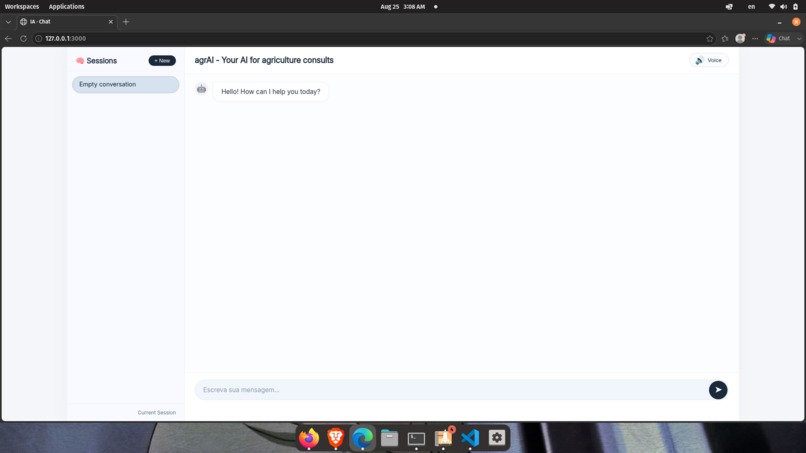This screenshot has width=806, height=453.
Task: Click the top bar tray notification icon
Action: (x=729, y=7)
